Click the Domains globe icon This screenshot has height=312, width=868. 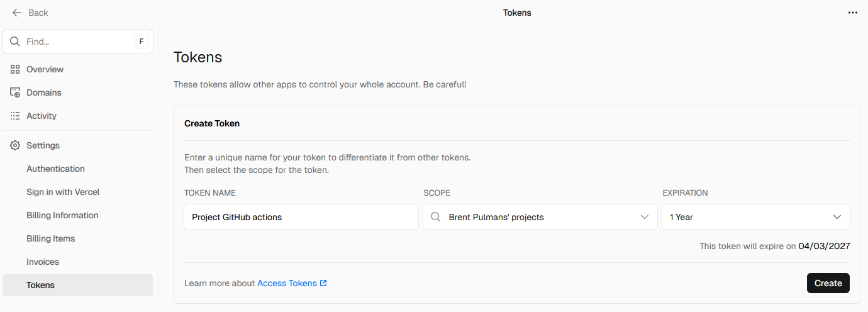[15, 92]
